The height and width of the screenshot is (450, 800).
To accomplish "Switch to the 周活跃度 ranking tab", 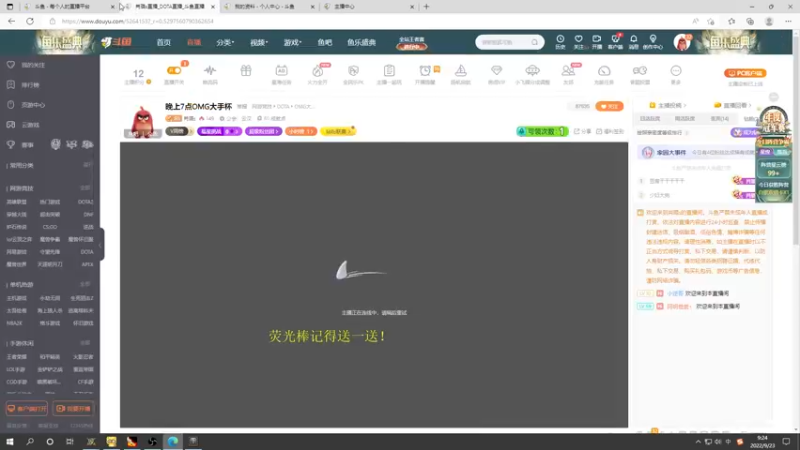I will click(x=685, y=118).
